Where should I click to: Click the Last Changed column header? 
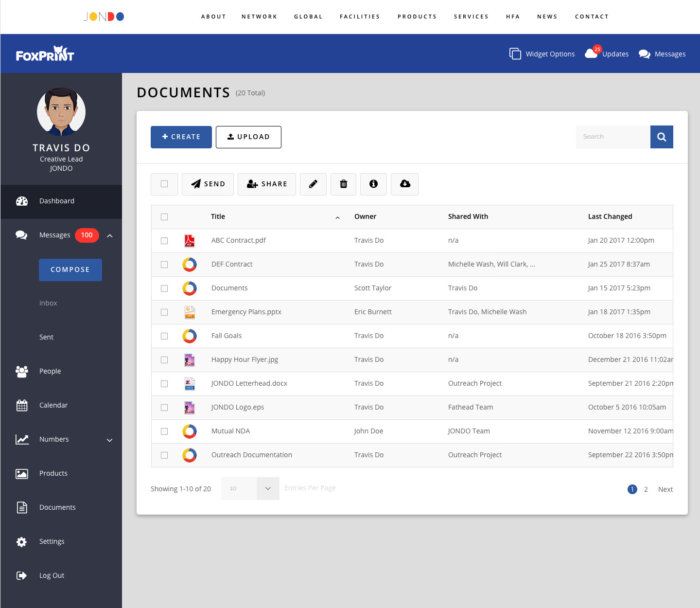(x=610, y=216)
